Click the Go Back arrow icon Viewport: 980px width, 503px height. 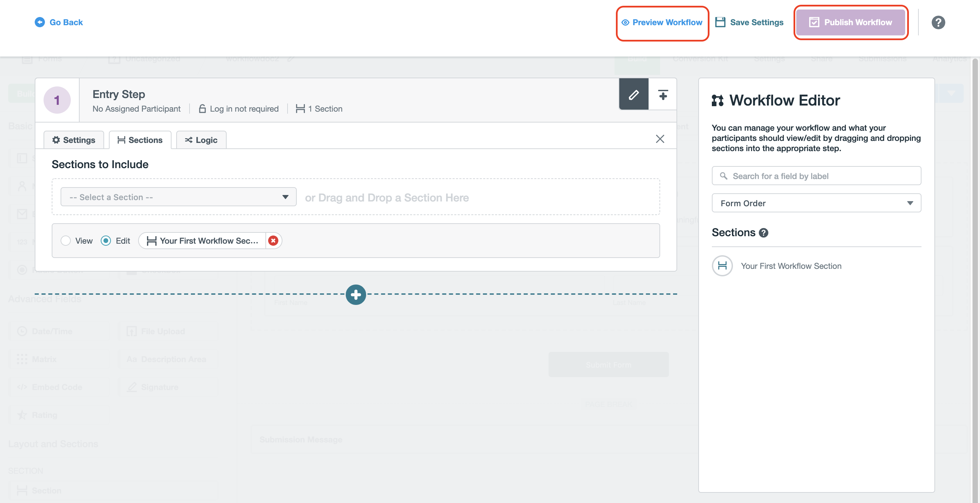[x=39, y=22]
